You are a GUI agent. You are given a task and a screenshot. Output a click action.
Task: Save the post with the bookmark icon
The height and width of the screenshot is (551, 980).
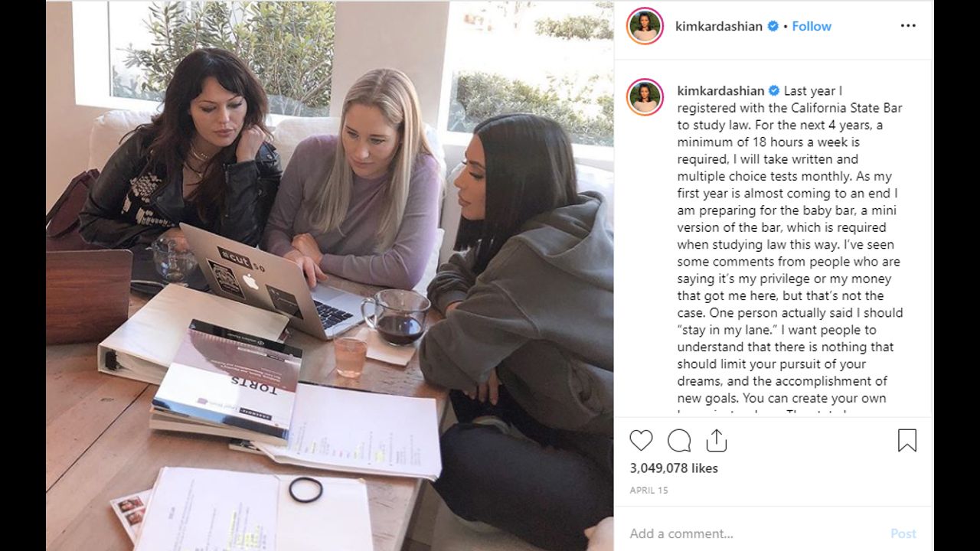(x=906, y=440)
